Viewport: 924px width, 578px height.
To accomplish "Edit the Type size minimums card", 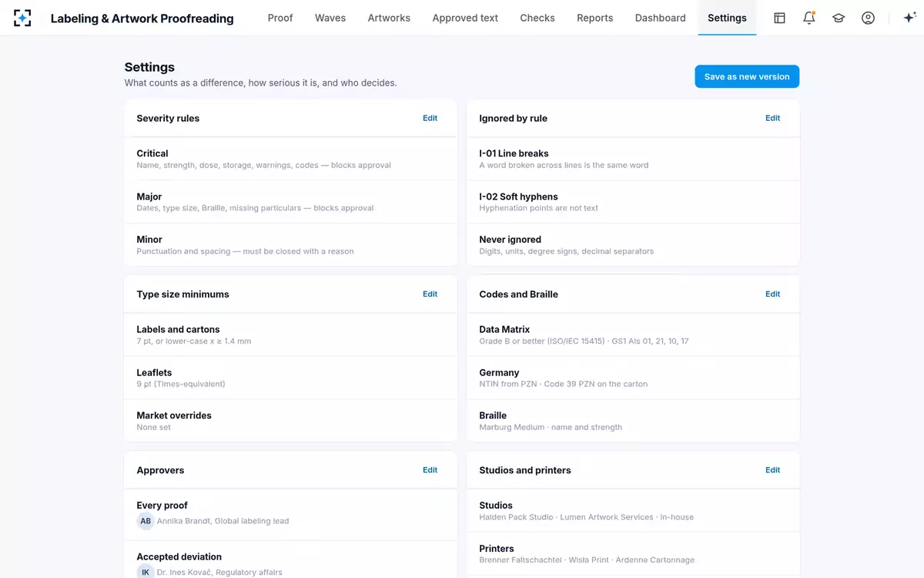I will [x=430, y=294].
